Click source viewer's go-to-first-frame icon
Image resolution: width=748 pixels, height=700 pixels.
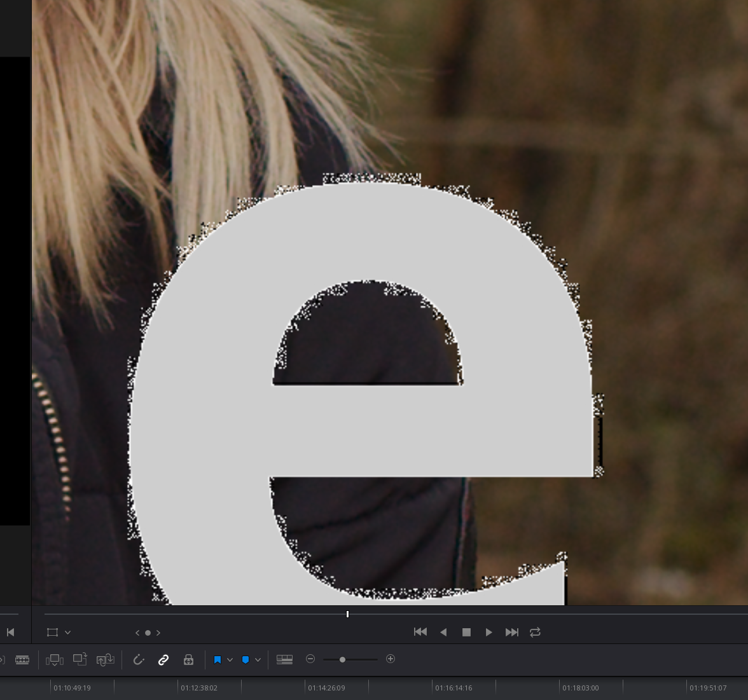click(10, 632)
